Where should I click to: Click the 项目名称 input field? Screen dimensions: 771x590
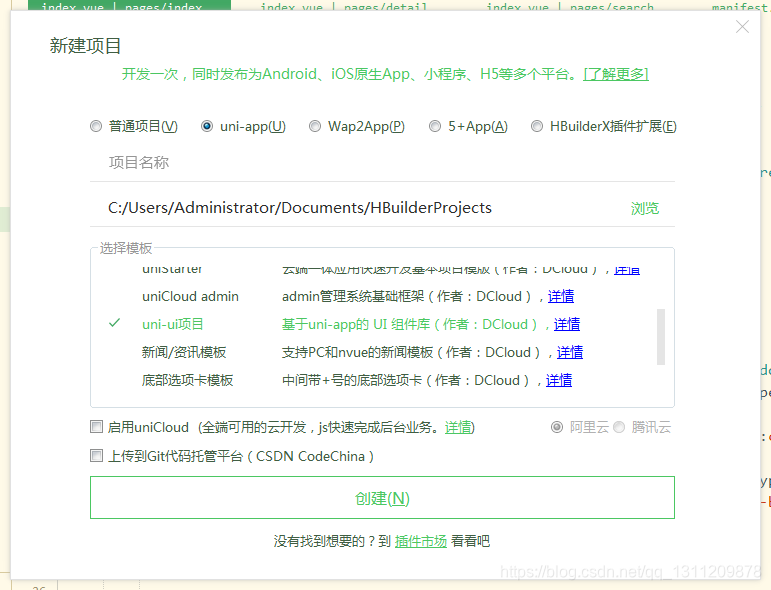382,163
